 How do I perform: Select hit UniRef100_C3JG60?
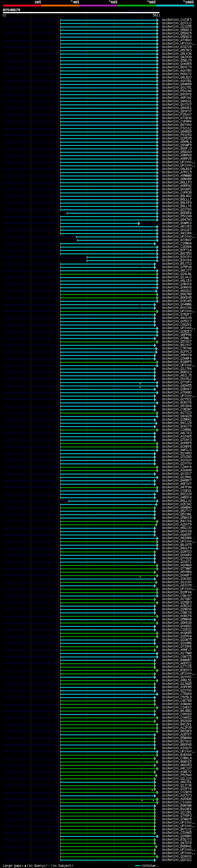pos(176,802)
